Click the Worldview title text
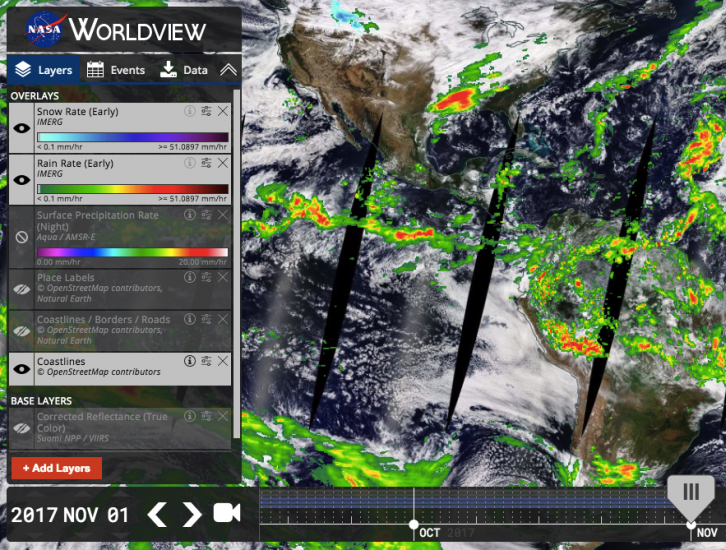Image resolution: width=726 pixels, height=550 pixels. coord(137,30)
